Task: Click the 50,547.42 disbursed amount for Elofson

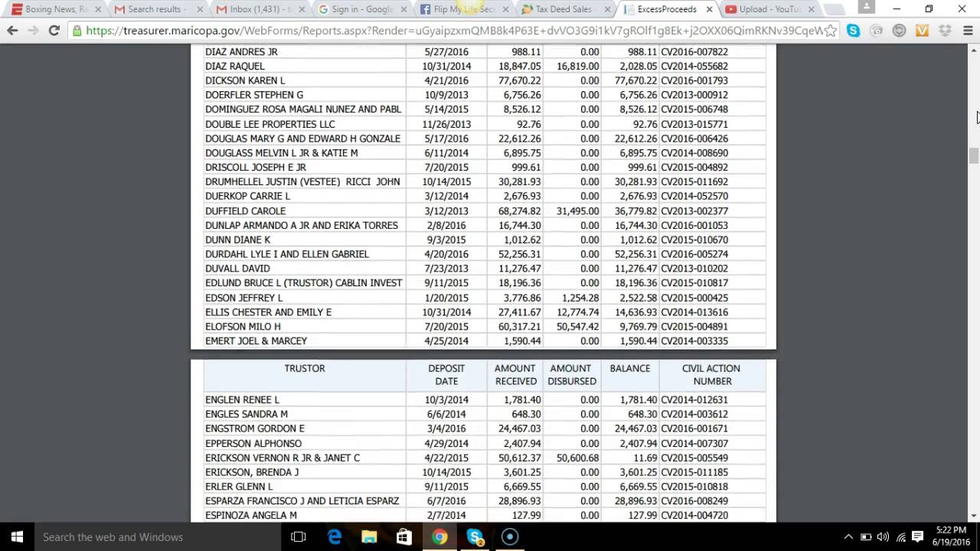Action: 578,326
